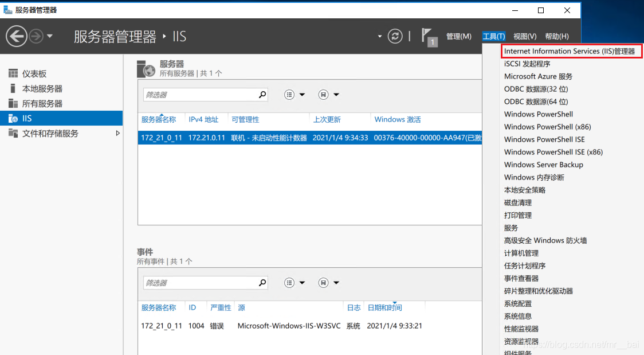
Task: Launch Windows PowerShell ISE (x86)
Action: pos(553,152)
